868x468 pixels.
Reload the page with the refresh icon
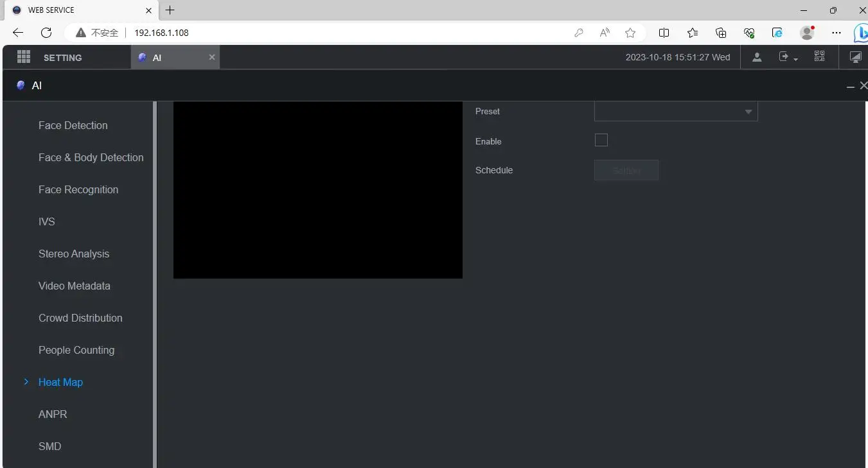(x=46, y=33)
